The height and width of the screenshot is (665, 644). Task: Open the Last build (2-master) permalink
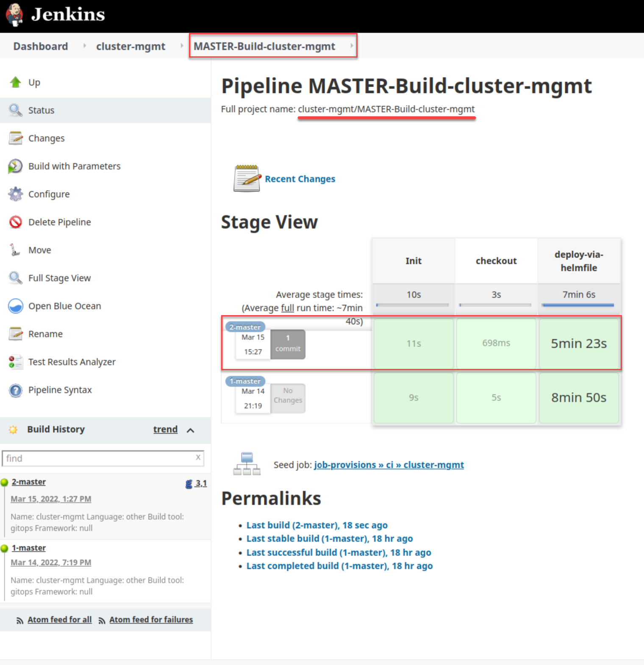pyautogui.click(x=317, y=525)
